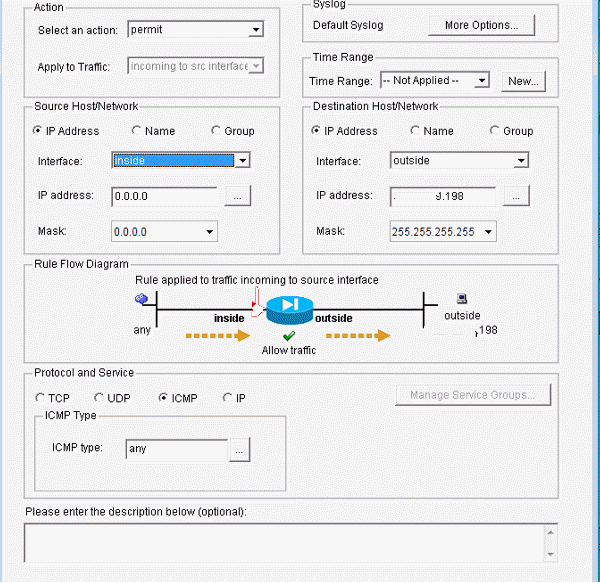600x583 pixels.
Task: Click the red incoming rule arrow icon
Action: [x=257, y=302]
